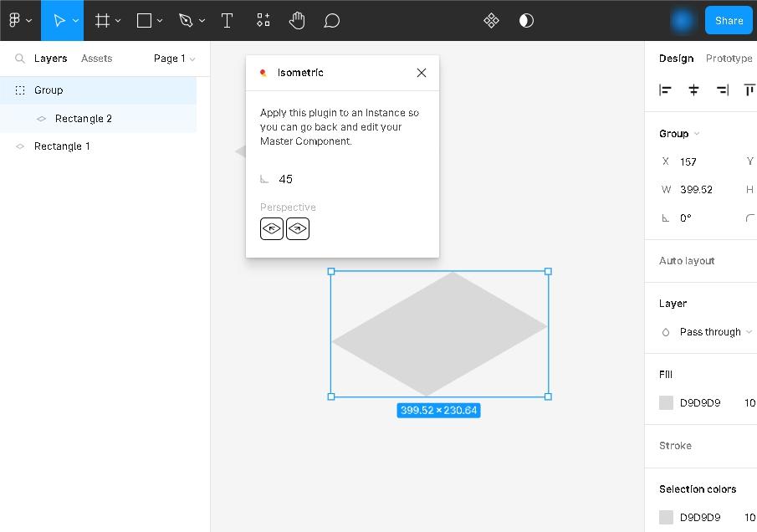Open the Resources tool
The height and width of the screenshot is (532, 757).
click(263, 21)
